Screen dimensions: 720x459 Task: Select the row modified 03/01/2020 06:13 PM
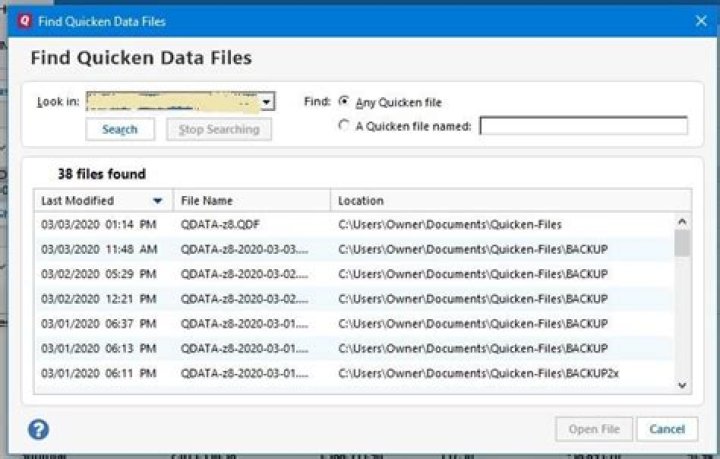pyautogui.click(x=354, y=348)
